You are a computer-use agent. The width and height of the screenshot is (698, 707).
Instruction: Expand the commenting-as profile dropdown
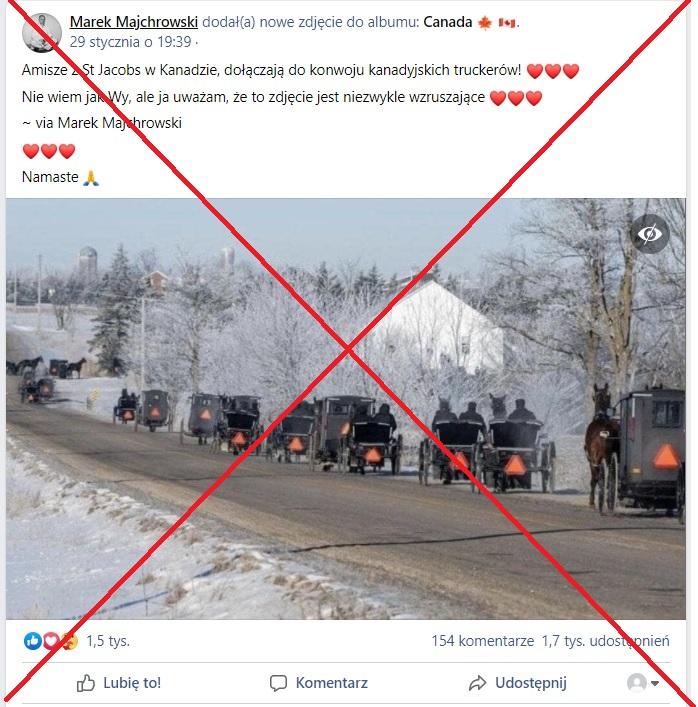coord(655,684)
